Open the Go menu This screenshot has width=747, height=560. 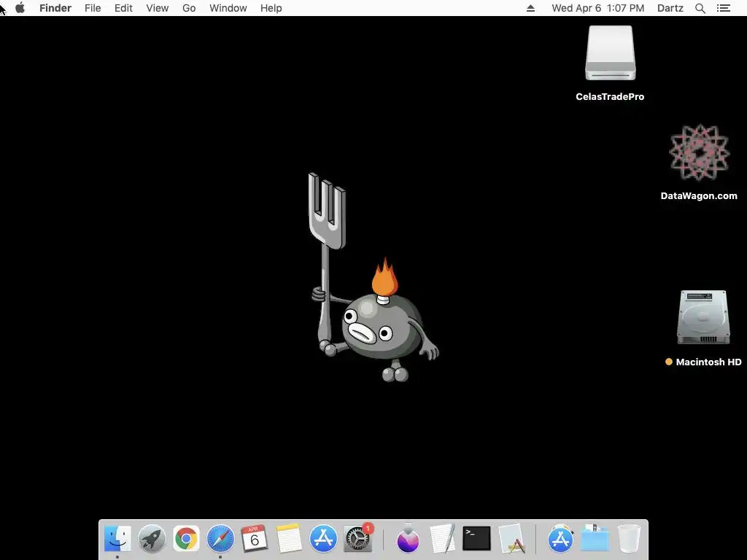click(x=189, y=8)
